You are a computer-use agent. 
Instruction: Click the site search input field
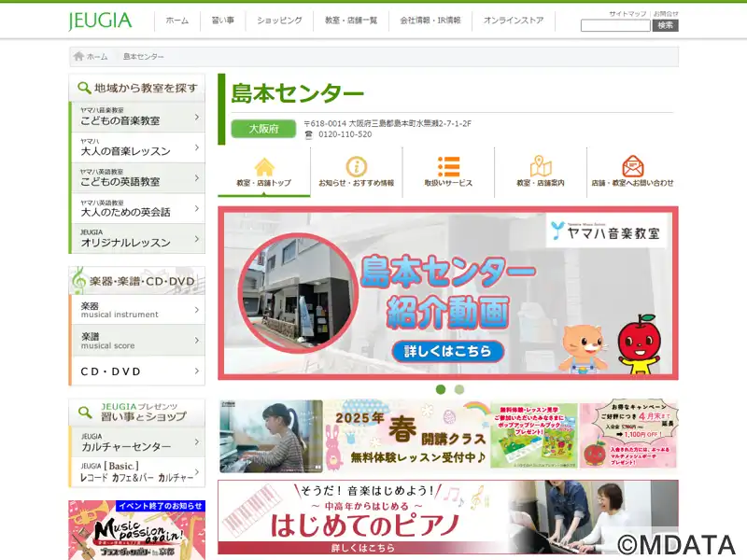pos(615,26)
